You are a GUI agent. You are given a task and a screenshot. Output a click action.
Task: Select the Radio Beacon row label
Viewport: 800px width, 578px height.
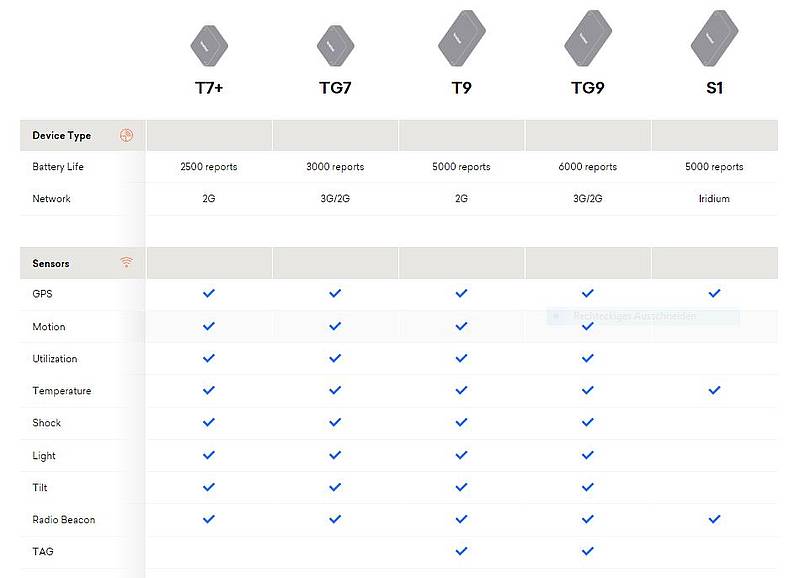point(64,520)
